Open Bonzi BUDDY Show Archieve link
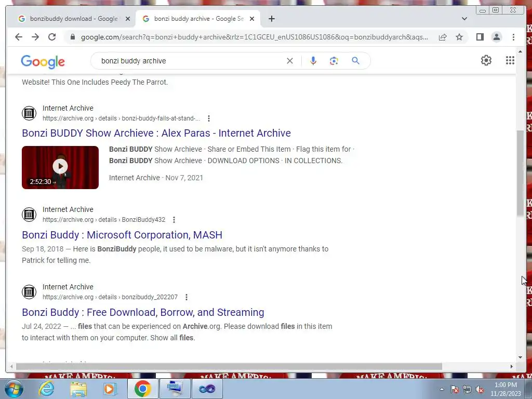Image resolution: width=532 pixels, height=399 pixels. [156, 133]
